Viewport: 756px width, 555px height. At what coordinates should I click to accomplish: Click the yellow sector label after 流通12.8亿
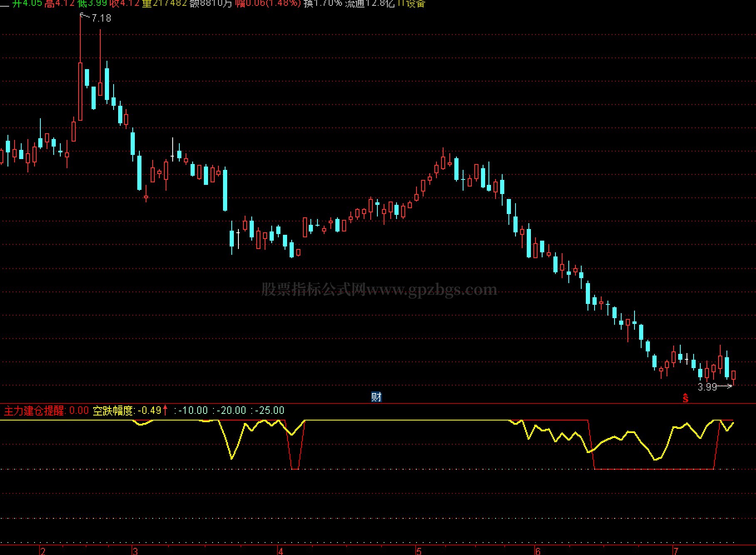411,3
